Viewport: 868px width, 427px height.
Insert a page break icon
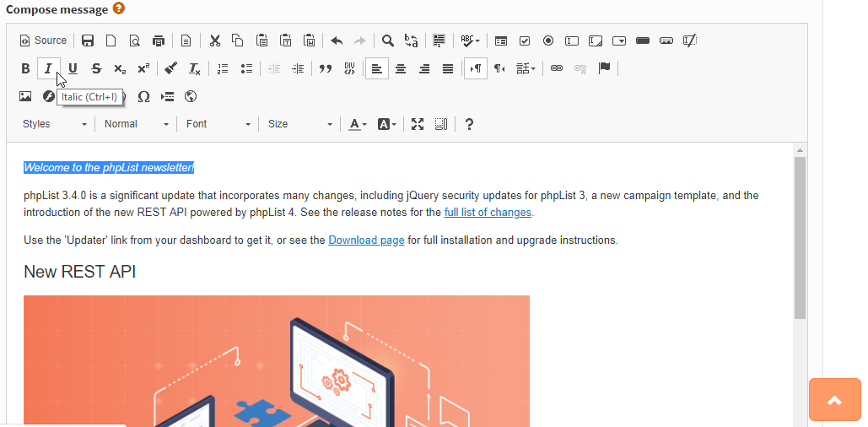167,97
